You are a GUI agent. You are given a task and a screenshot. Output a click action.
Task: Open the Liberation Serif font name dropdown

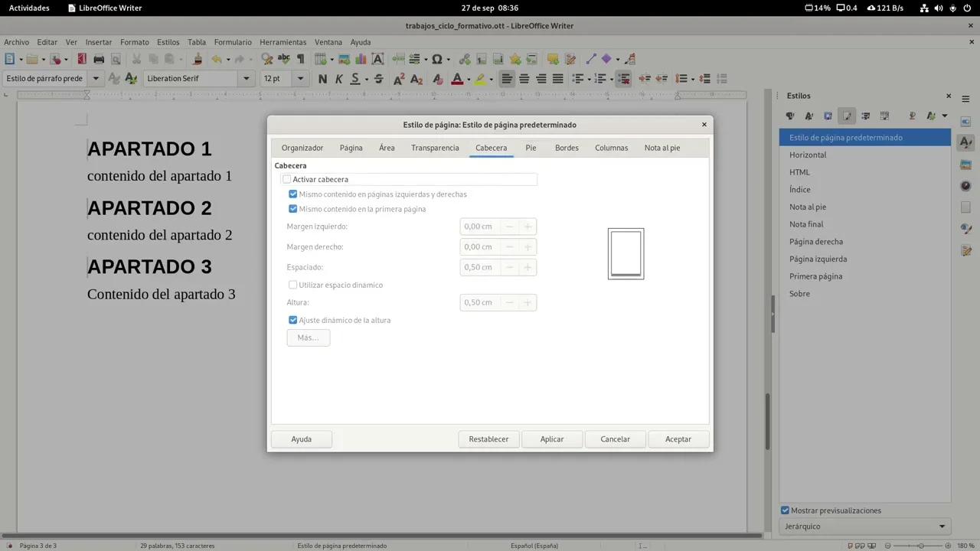pyautogui.click(x=247, y=78)
